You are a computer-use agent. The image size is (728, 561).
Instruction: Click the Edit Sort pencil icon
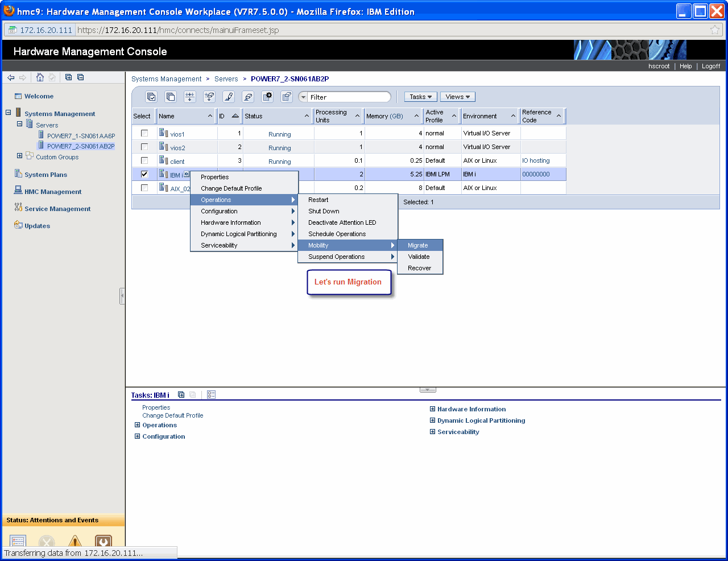pos(229,97)
